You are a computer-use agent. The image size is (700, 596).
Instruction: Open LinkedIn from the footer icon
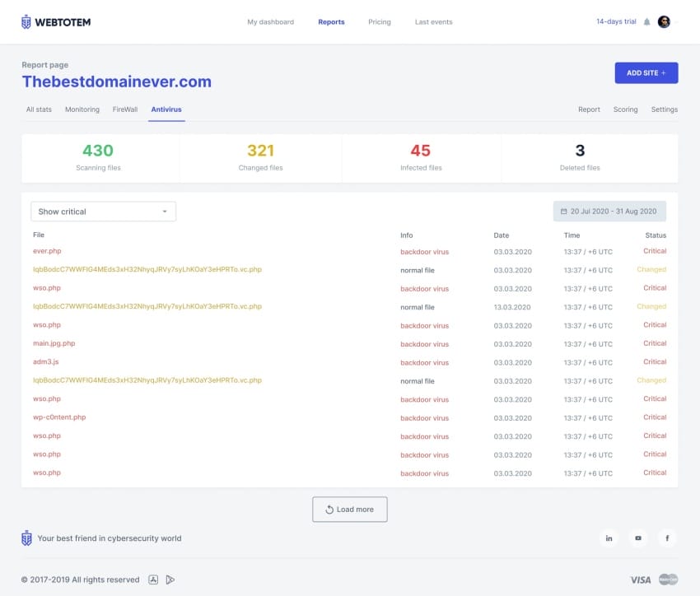coord(609,538)
